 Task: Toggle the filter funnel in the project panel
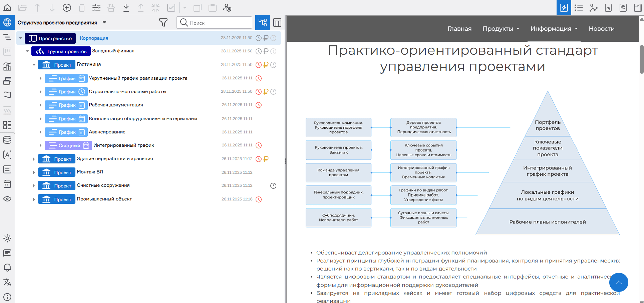point(164,23)
